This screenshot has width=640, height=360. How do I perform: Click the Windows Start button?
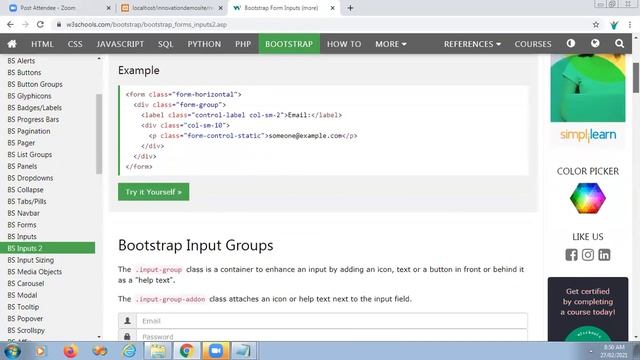click(12, 351)
